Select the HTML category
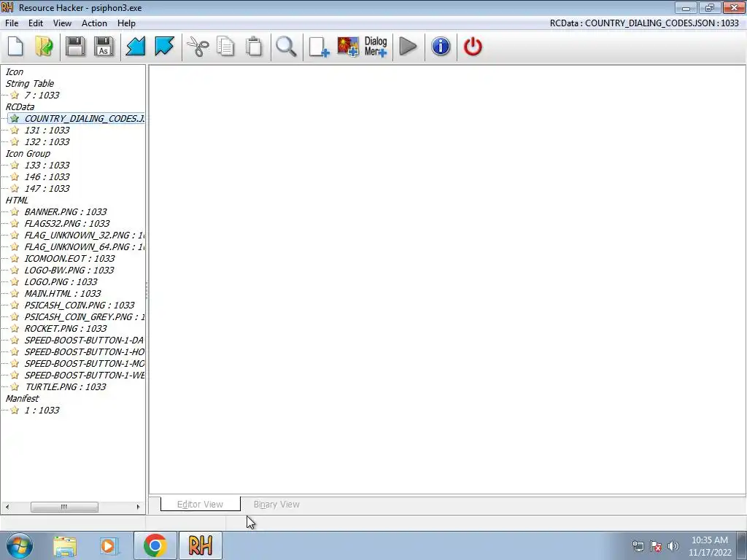This screenshot has height=560, width=747. point(17,200)
